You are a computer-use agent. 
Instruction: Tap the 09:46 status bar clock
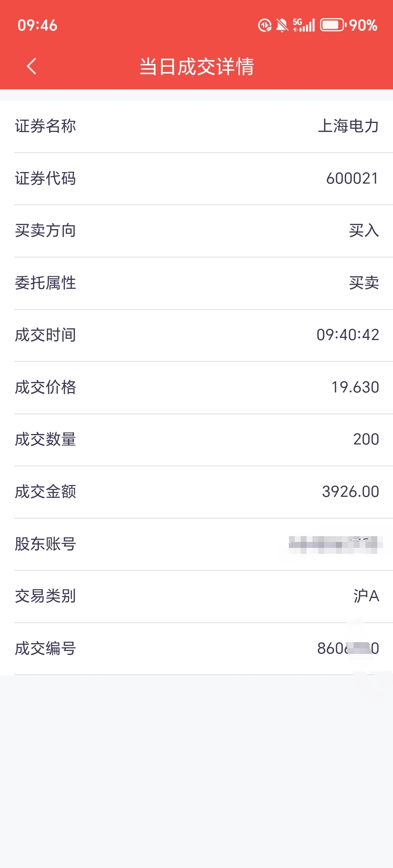(37, 25)
